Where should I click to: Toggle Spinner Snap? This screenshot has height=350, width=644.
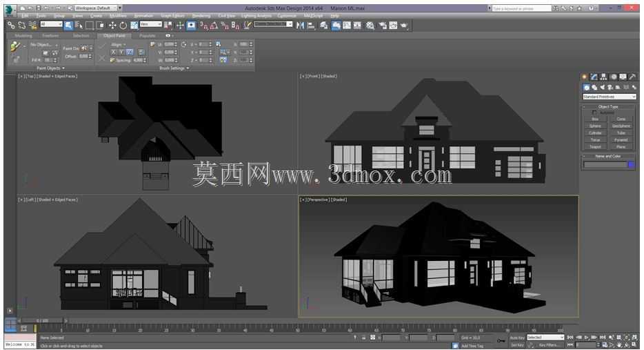point(235,26)
